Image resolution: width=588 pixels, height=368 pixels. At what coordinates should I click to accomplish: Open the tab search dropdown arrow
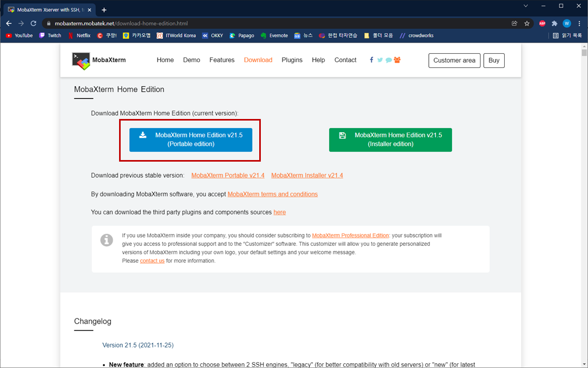[x=526, y=6]
